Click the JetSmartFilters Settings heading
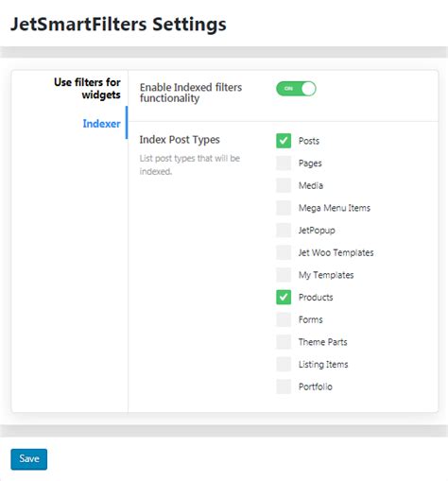 (x=118, y=25)
